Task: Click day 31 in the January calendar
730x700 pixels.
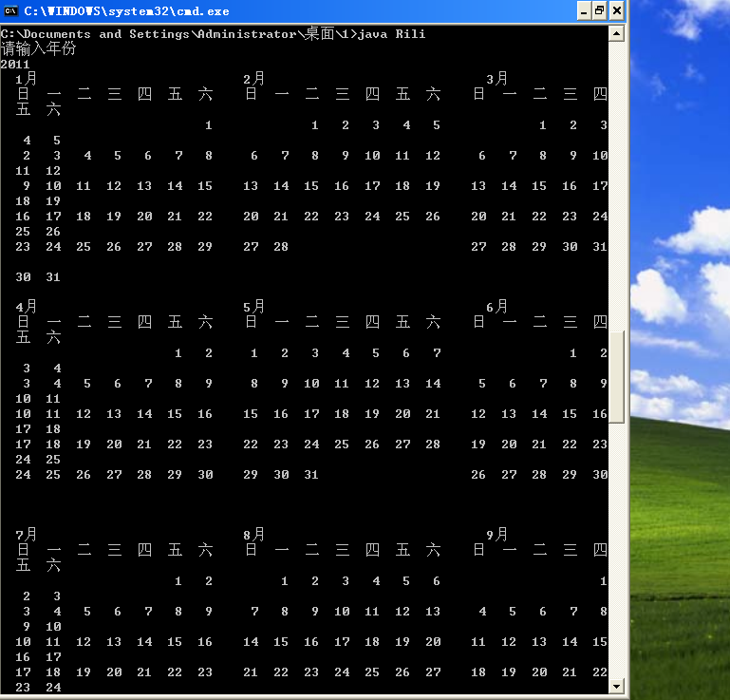Action: point(53,277)
